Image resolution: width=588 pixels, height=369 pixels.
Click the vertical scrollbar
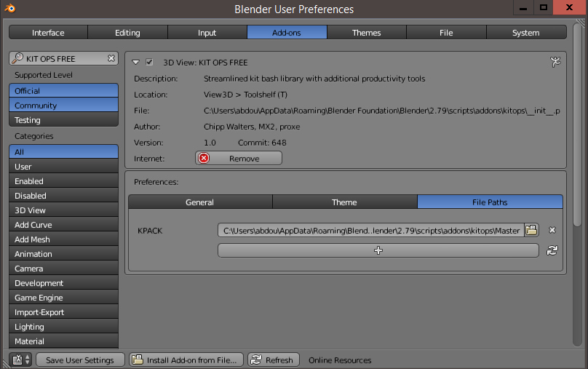578,125
